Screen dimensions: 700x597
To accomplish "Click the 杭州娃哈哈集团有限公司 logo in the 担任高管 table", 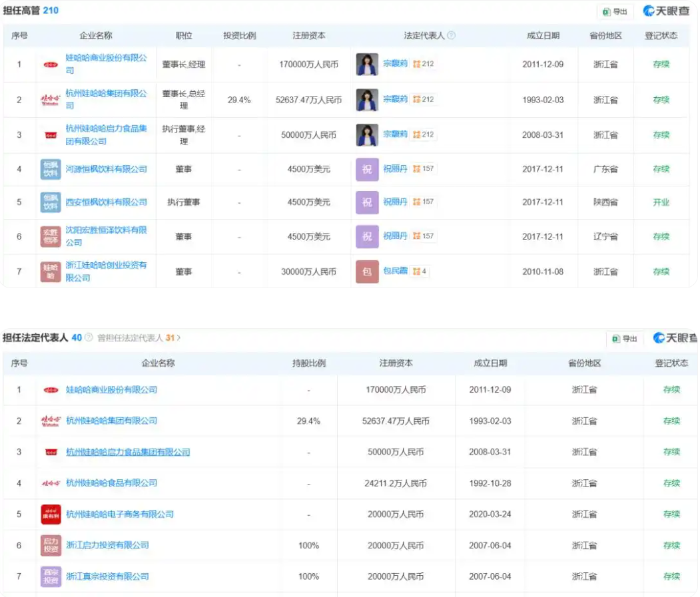I will pyautogui.click(x=51, y=100).
